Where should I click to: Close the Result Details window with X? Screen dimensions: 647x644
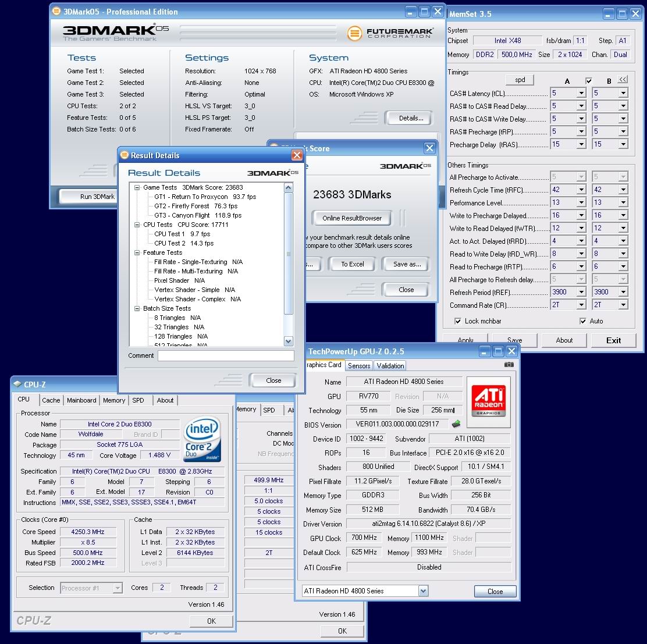click(297, 155)
